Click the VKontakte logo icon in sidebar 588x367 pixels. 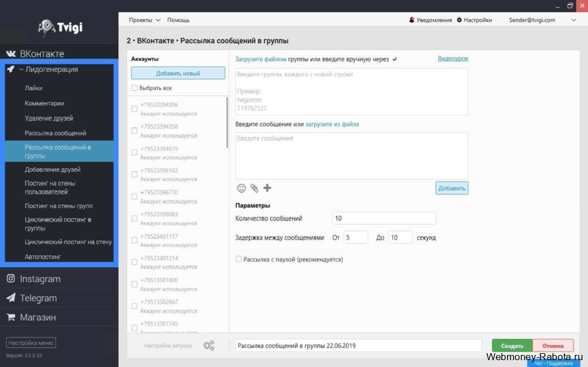pyautogui.click(x=11, y=53)
